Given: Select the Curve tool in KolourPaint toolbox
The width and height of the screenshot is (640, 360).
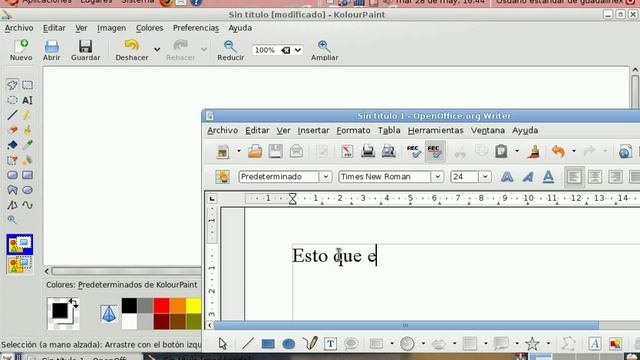Looking at the screenshot, I should click(x=27, y=205).
